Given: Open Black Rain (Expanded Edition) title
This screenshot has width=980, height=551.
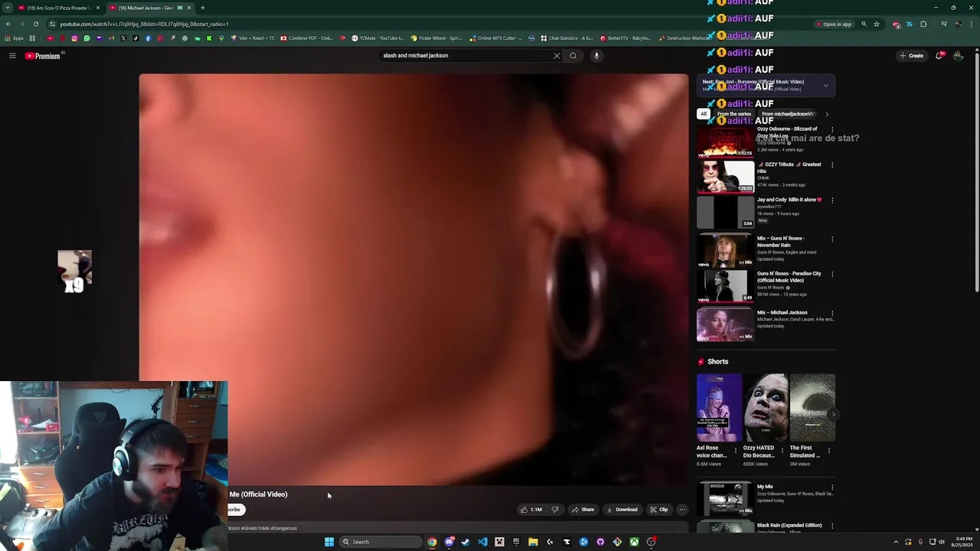Looking at the screenshot, I should 789,526.
